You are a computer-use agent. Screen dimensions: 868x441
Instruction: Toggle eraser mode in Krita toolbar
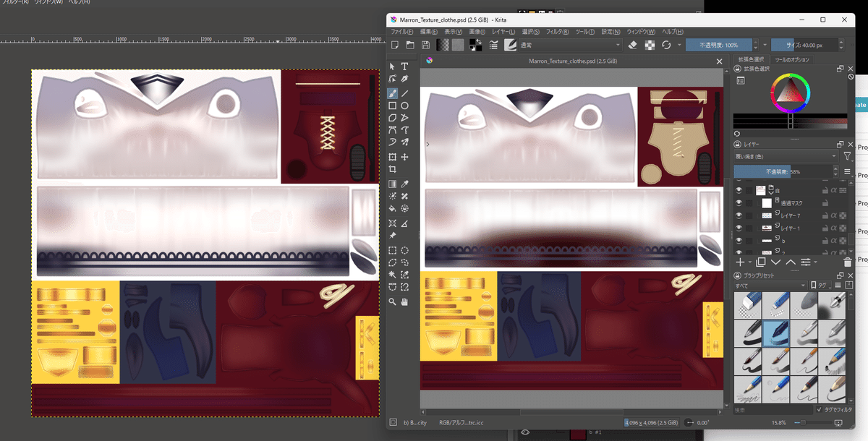632,45
